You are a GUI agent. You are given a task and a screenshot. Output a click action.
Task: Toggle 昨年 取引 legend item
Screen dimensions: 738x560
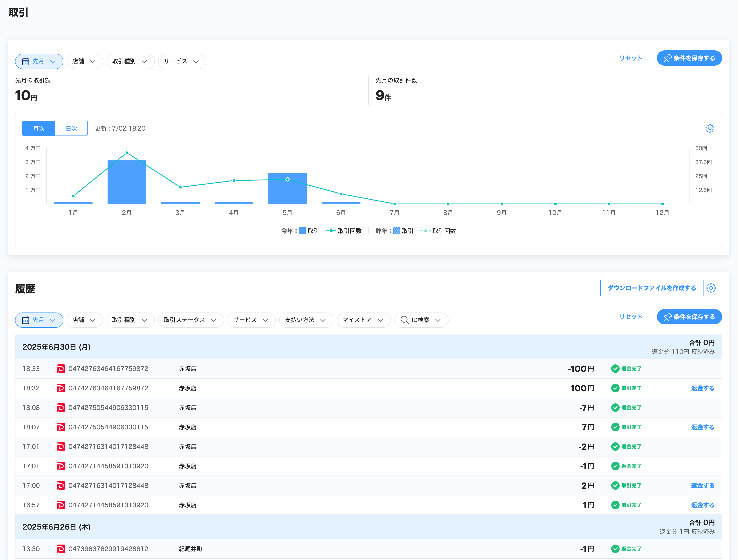403,231
